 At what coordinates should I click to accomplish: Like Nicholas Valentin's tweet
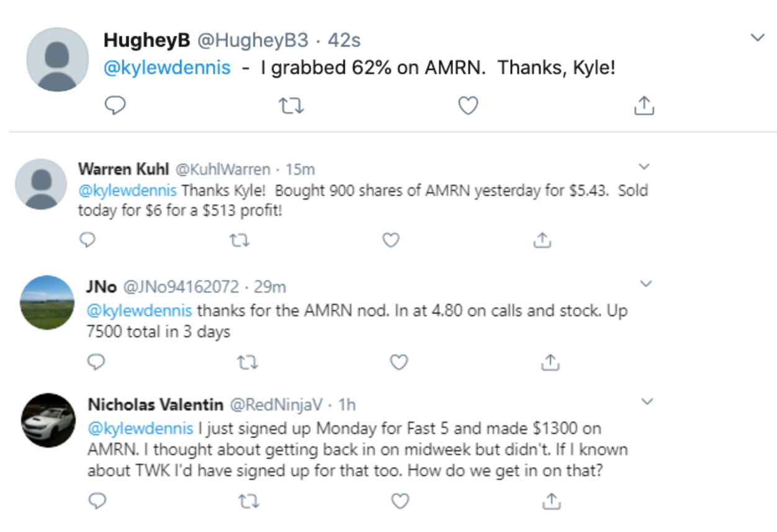(x=401, y=500)
